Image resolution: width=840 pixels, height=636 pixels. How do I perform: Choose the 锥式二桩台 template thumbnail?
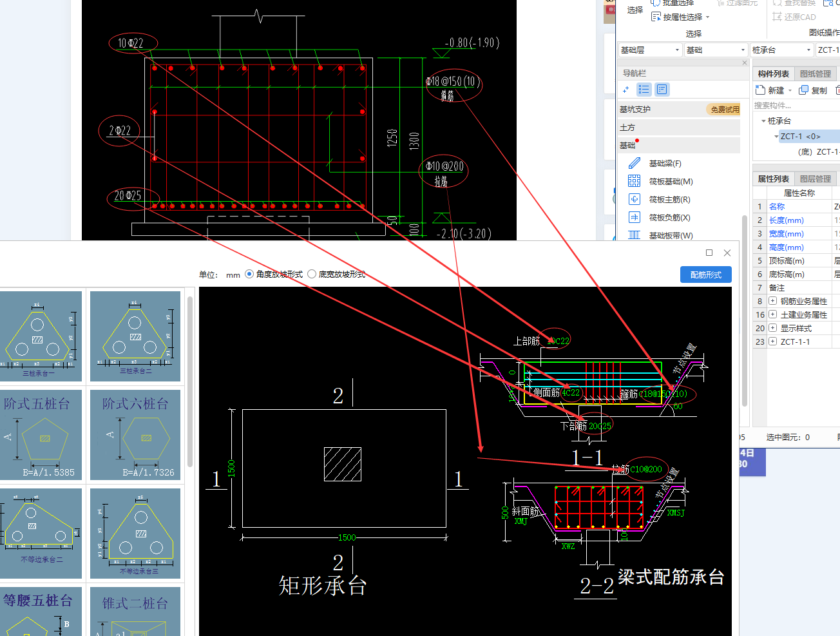tap(135, 612)
